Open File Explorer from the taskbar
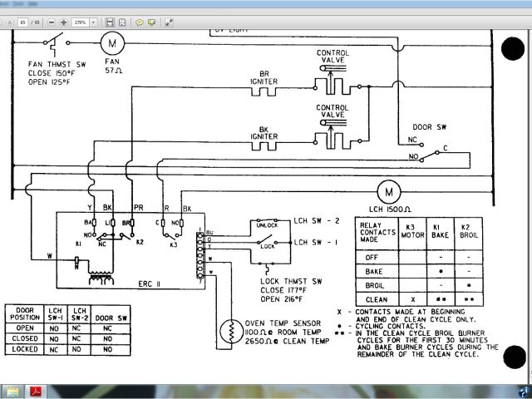Image resolution: width=532 pixels, height=399 pixels. [x=14, y=391]
